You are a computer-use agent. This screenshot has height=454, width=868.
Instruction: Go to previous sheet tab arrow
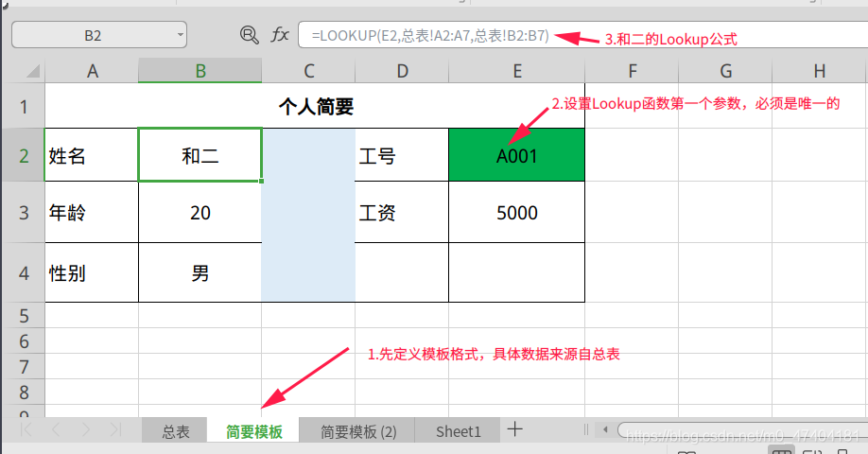[x=56, y=429]
